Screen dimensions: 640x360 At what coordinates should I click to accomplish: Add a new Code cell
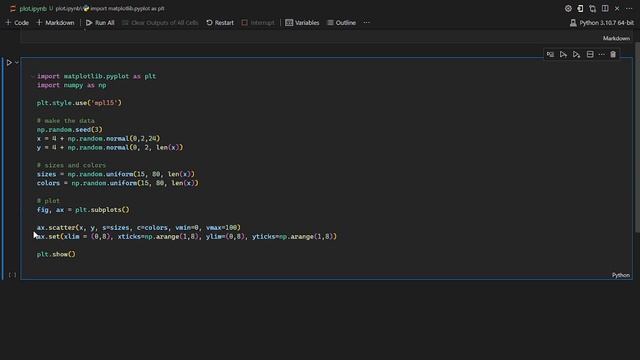coord(17,22)
